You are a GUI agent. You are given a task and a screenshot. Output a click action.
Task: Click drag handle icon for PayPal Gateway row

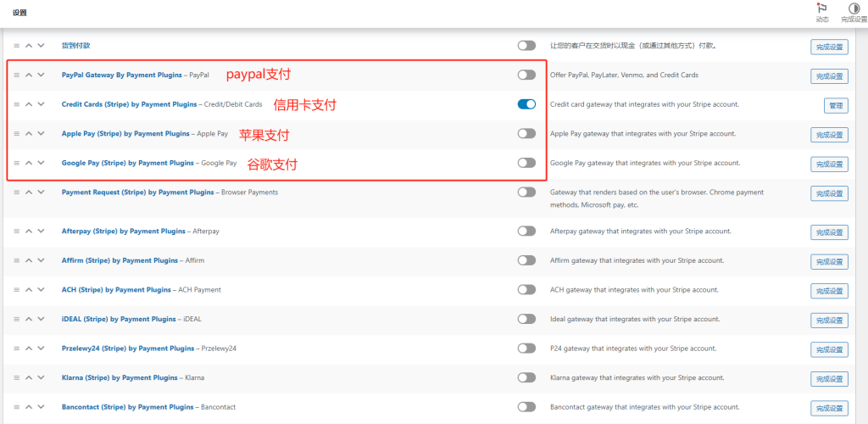click(x=17, y=75)
